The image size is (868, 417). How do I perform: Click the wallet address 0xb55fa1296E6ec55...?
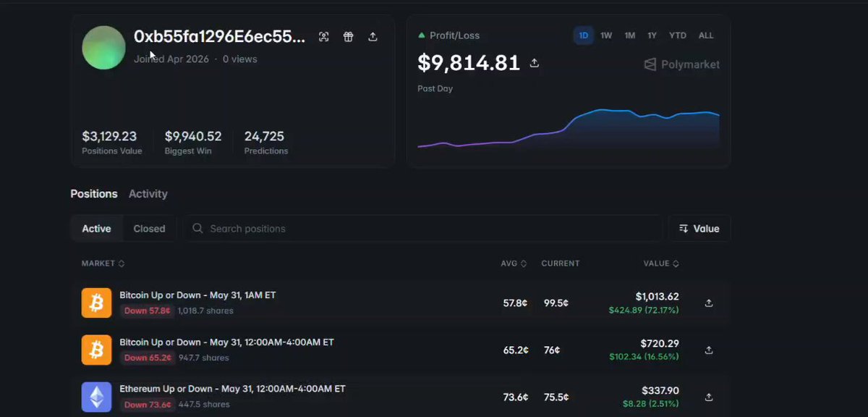[x=219, y=37]
